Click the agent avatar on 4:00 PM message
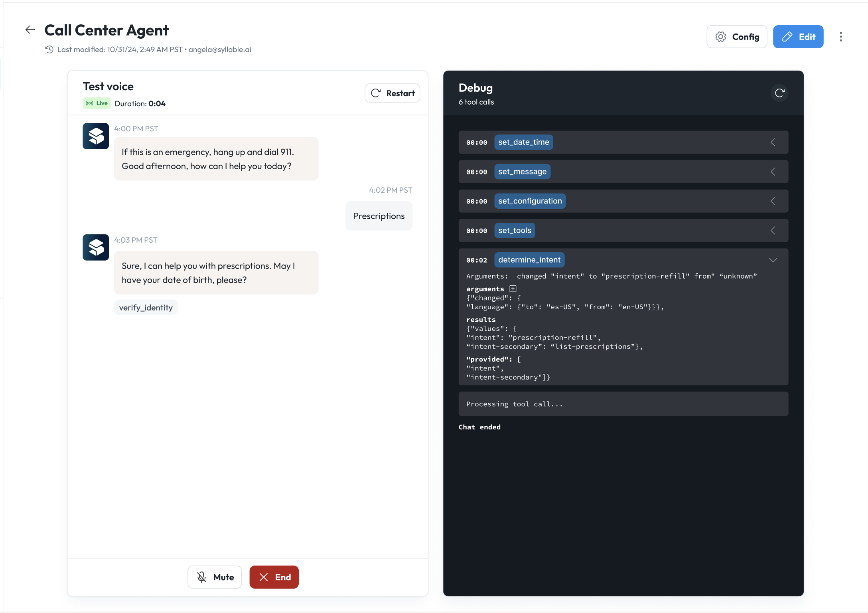The width and height of the screenshot is (868, 613). [96, 136]
